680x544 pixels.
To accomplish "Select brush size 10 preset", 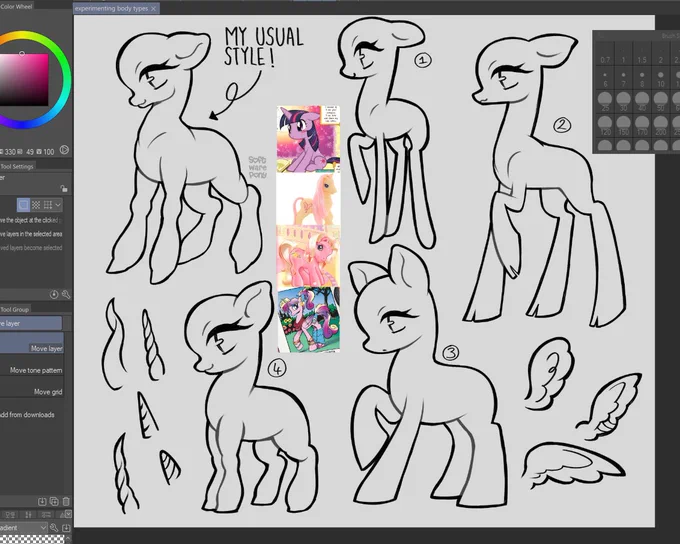I will pos(661,78).
